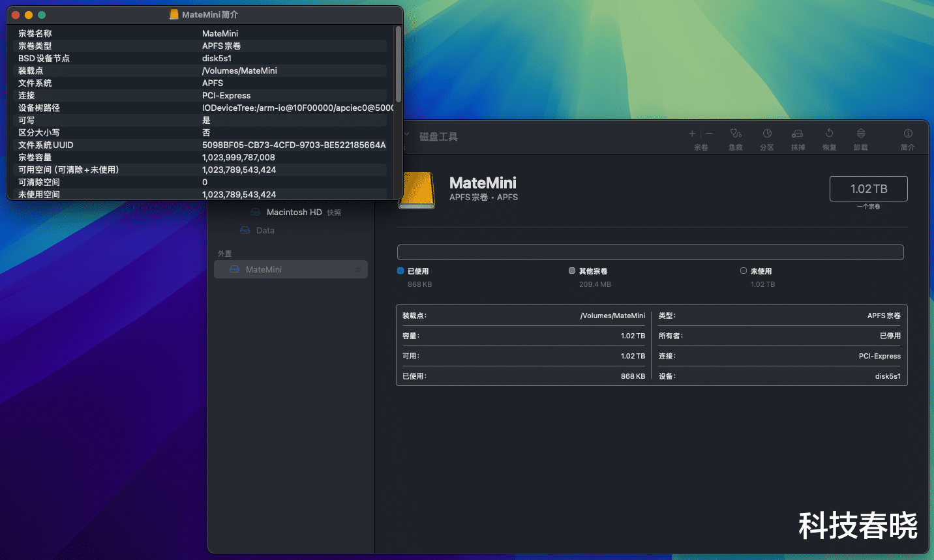Click the disk usage bar in Disk Utility
Image resolution: width=934 pixels, height=560 pixels.
point(650,252)
